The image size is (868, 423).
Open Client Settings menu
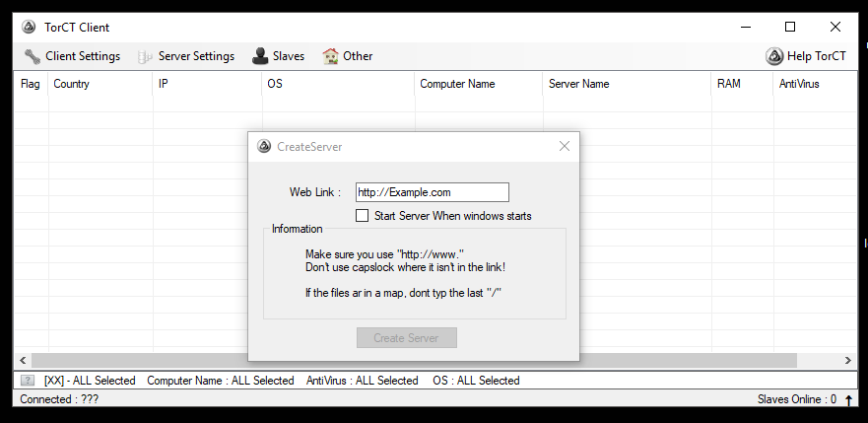coord(73,56)
